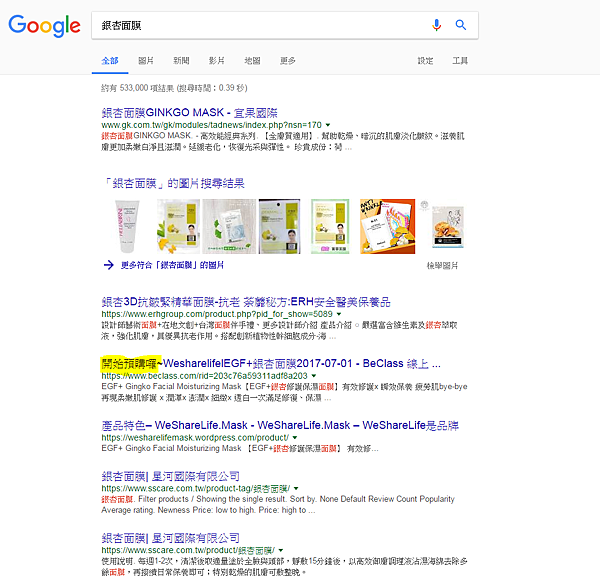Viewport: 600px width, 577px height.
Task: Switch to the 影片 videos tab
Action: point(217,60)
